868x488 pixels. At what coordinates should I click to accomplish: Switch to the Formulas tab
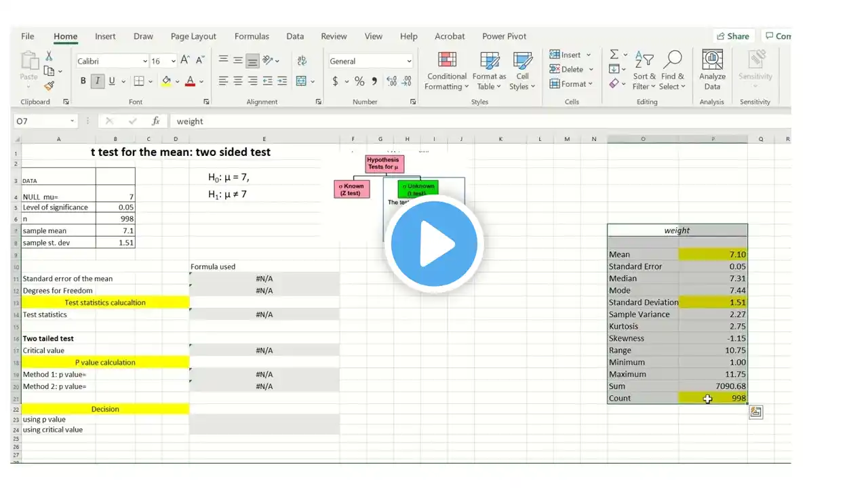click(x=252, y=37)
